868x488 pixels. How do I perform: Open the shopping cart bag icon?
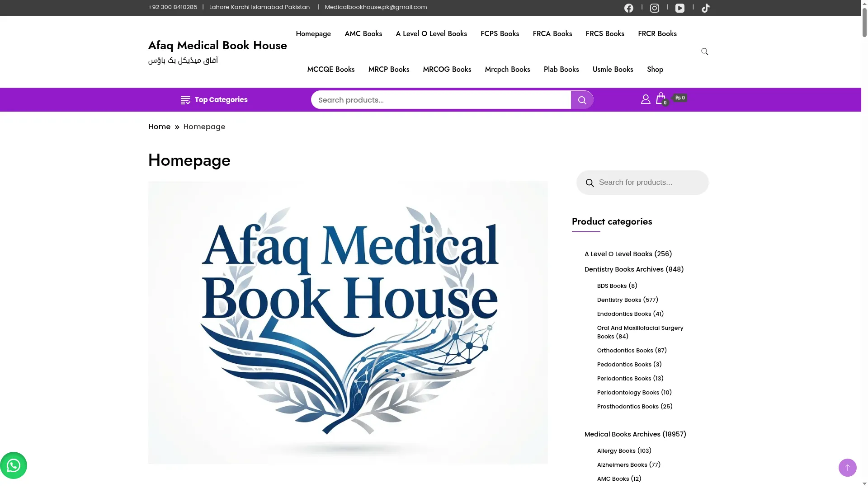pyautogui.click(x=661, y=99)
